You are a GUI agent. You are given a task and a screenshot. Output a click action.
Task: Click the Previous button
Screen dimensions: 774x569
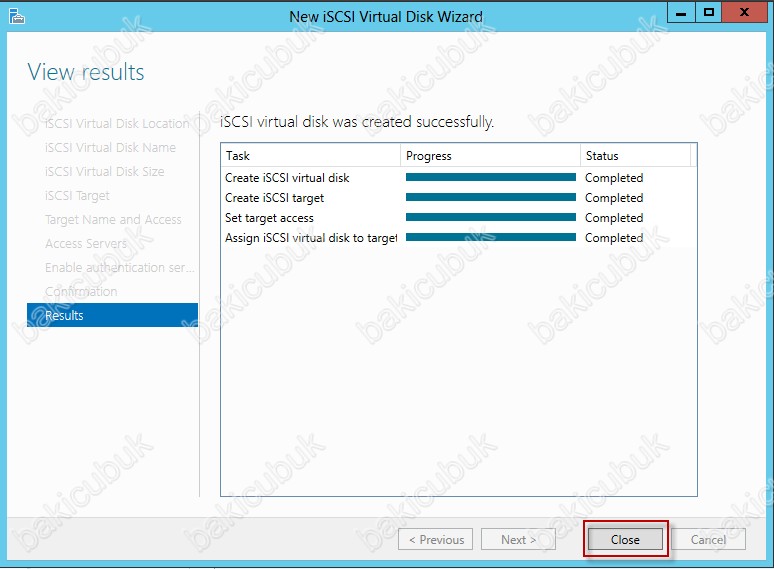pyautogui.click(x=435, y=540)
